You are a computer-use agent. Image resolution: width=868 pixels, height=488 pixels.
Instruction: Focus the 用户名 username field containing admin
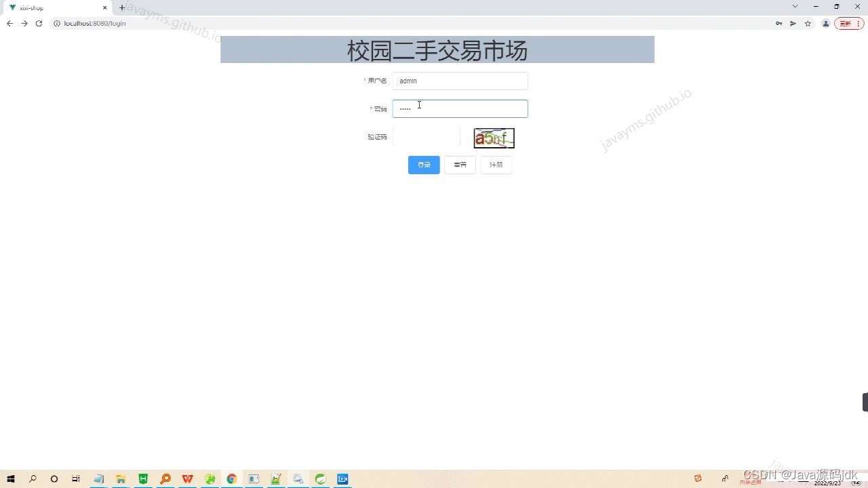(460, 81)
